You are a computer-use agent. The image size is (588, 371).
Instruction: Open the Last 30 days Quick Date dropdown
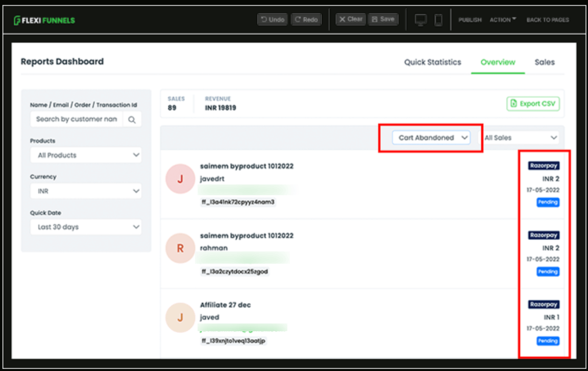86,227
